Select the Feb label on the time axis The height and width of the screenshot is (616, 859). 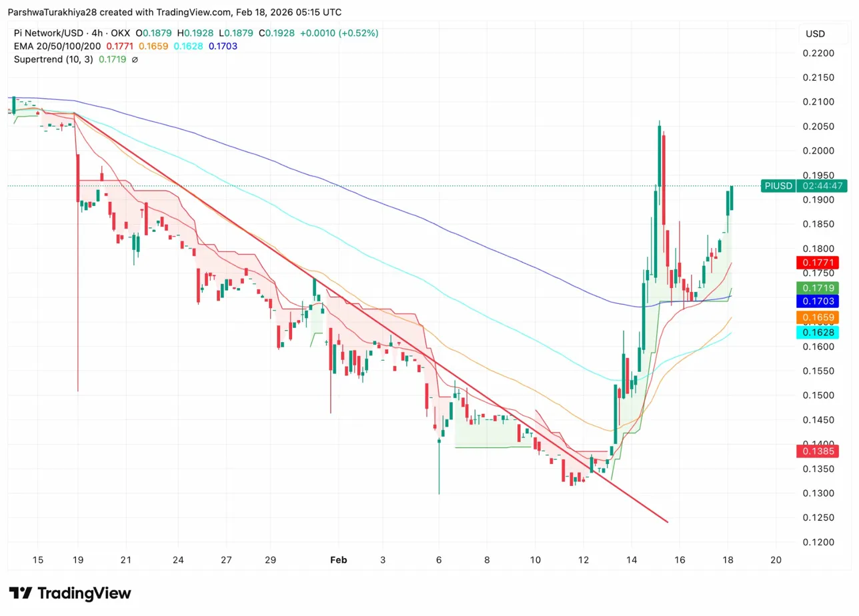point(339,560)
